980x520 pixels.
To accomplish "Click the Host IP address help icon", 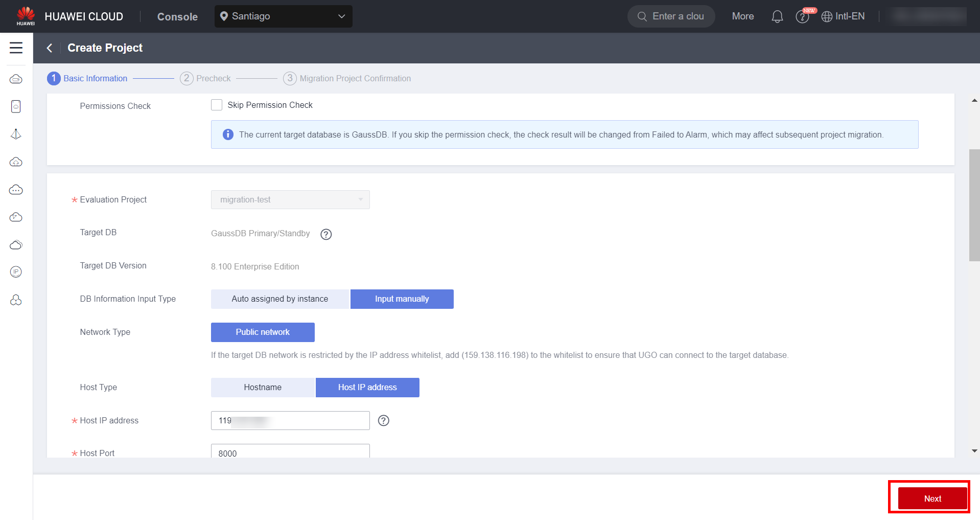I will pyautogui.click(x=383, y=420).
